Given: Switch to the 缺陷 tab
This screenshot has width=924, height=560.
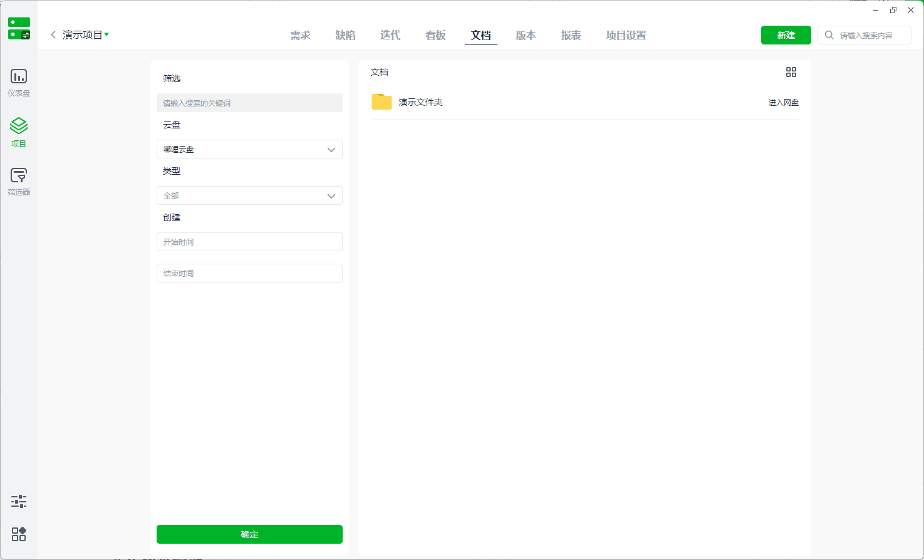Looking at the screenshot, I should pyautogui.click(x=345, y=35).
